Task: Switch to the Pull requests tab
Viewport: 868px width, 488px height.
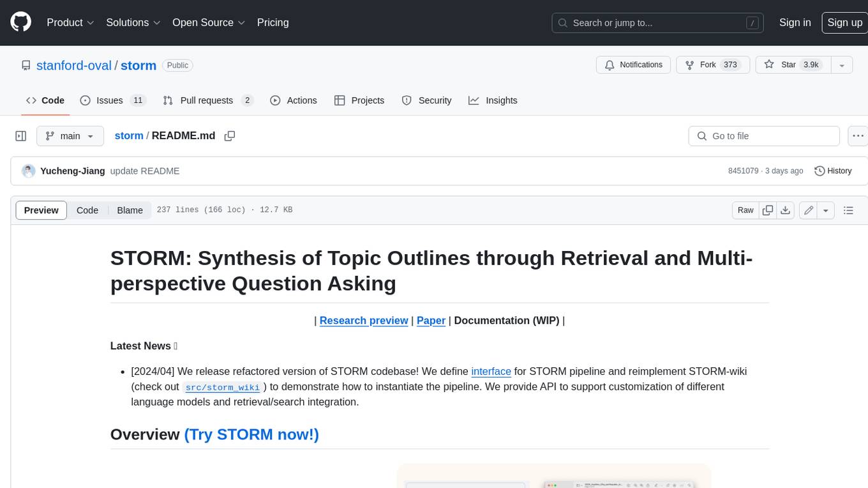Action: tap(208, 100)
